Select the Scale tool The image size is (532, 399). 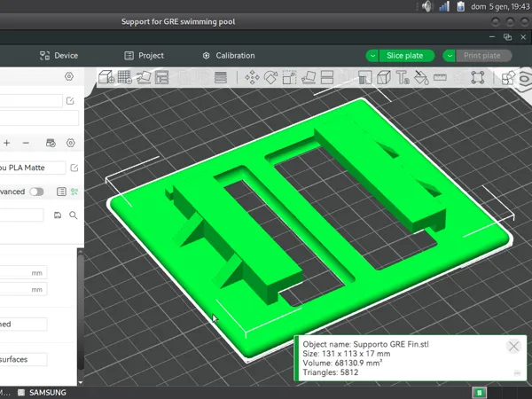tap(289, 77)
